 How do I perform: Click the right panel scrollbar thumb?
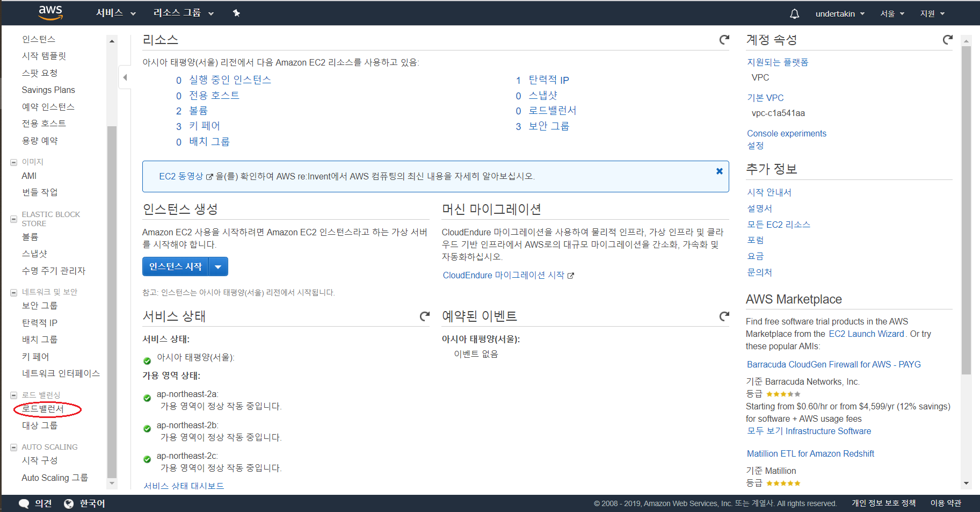click(966, 210)
